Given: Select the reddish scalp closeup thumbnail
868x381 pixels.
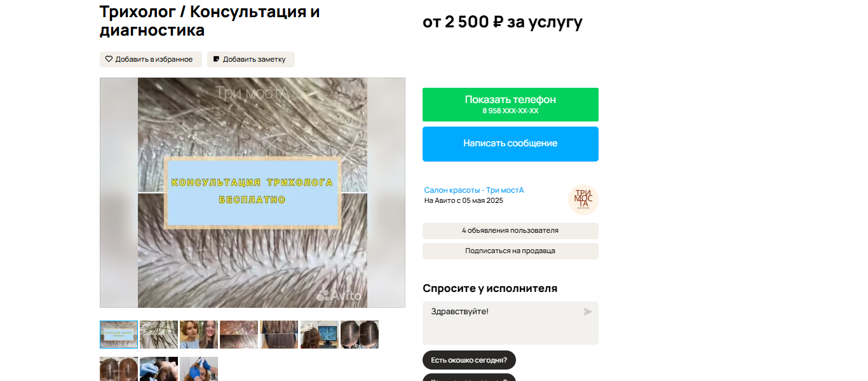Looking at the screenshot, I should point(239,335).
